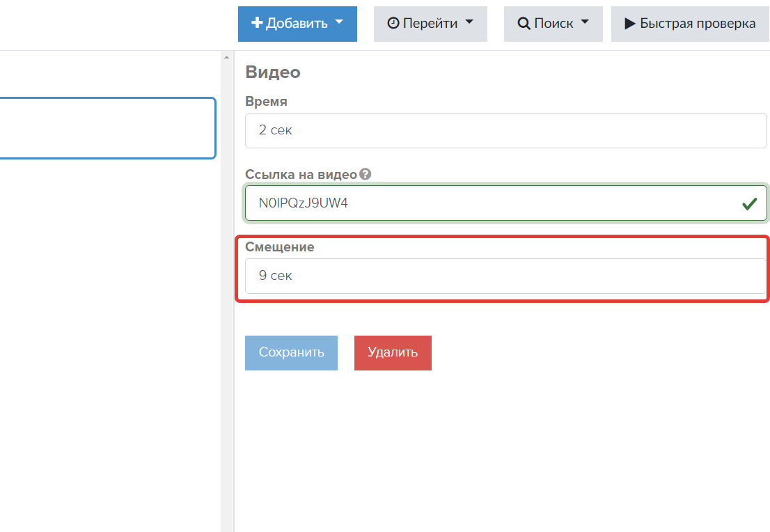The height and width of the screenshot is (532, 770).
Task: Select the blue outlined item in left panel
Action: point(104,128)
